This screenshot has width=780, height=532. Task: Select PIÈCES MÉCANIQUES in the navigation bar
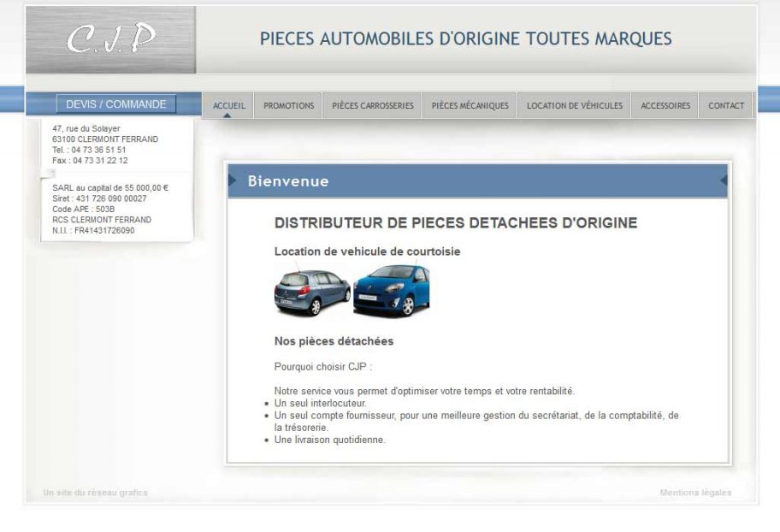(x=470, y=106)
